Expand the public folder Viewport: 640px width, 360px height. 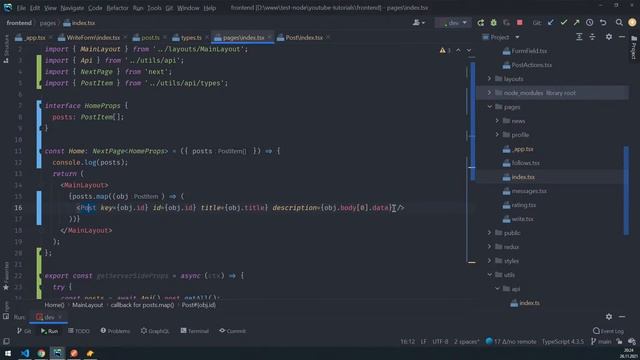(489, 233)
